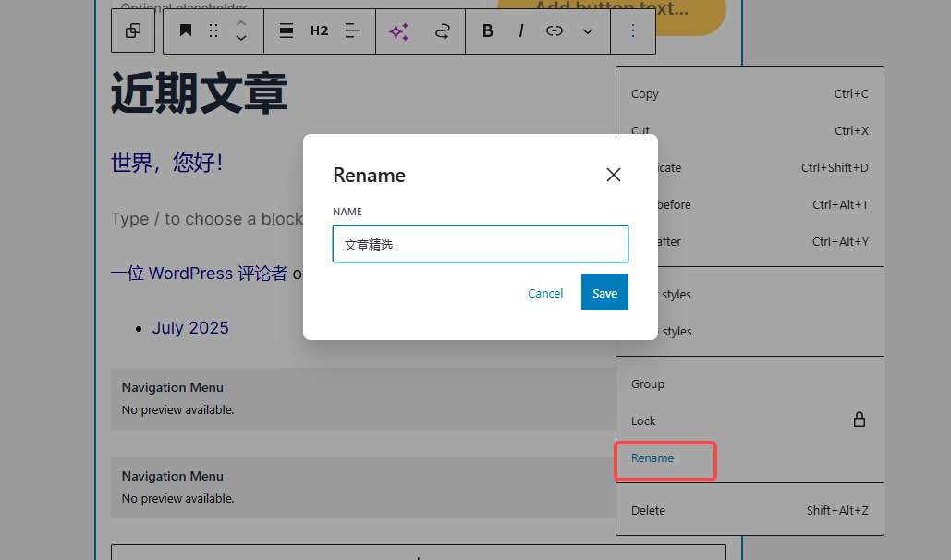Toggle bold formatting in block toolbar
The width and height of the screenshot is (951, 560).
488,31
